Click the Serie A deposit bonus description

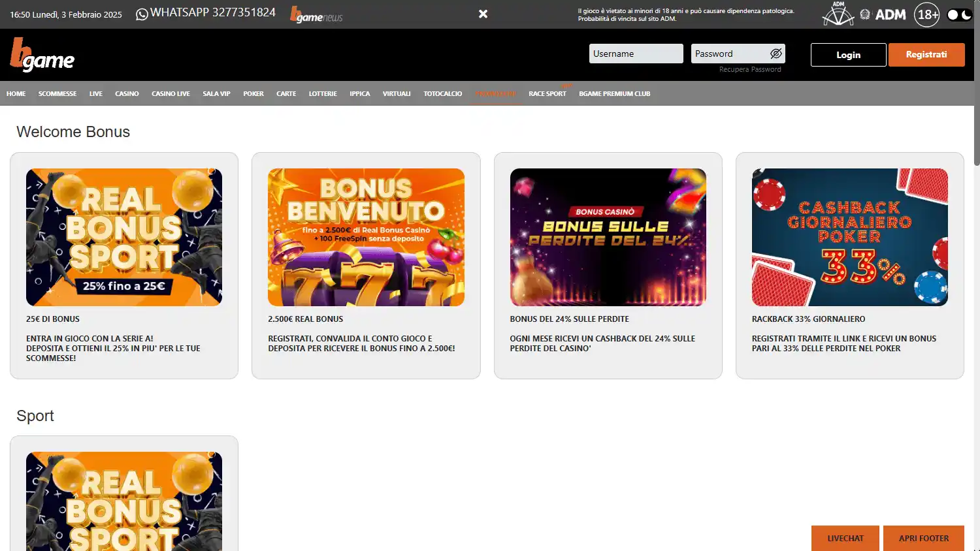click(x=113, y=349)
